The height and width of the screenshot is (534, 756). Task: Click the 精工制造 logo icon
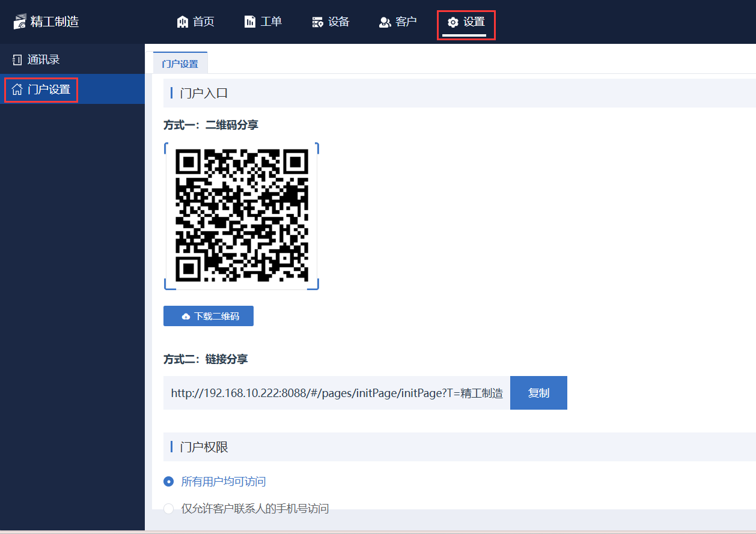coord(20,22)
